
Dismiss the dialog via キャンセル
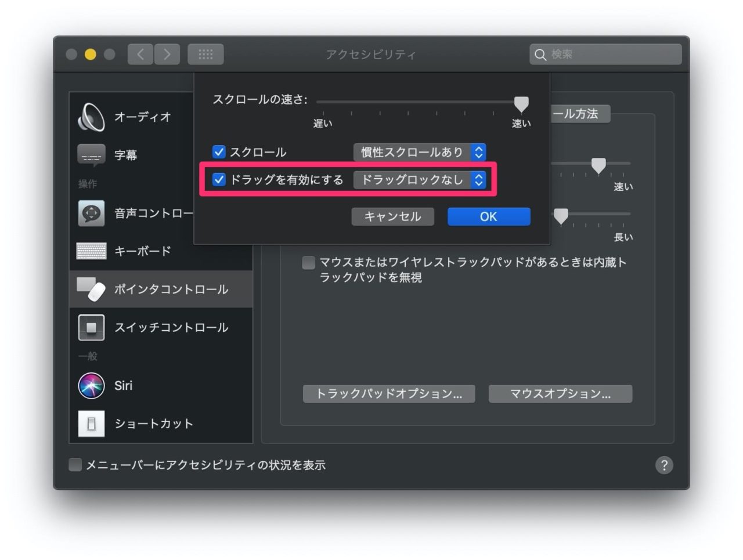(x=392, y=216)
